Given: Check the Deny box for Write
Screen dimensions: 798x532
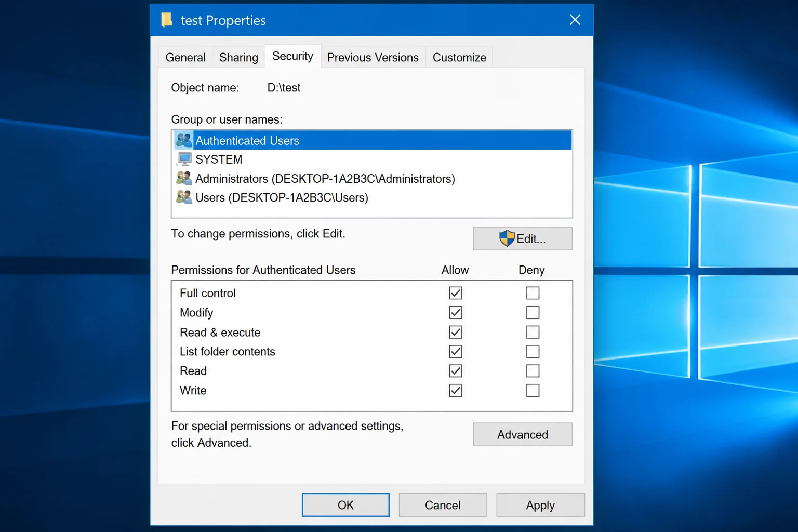Looking at the screenshot, I should coord(533,390).
